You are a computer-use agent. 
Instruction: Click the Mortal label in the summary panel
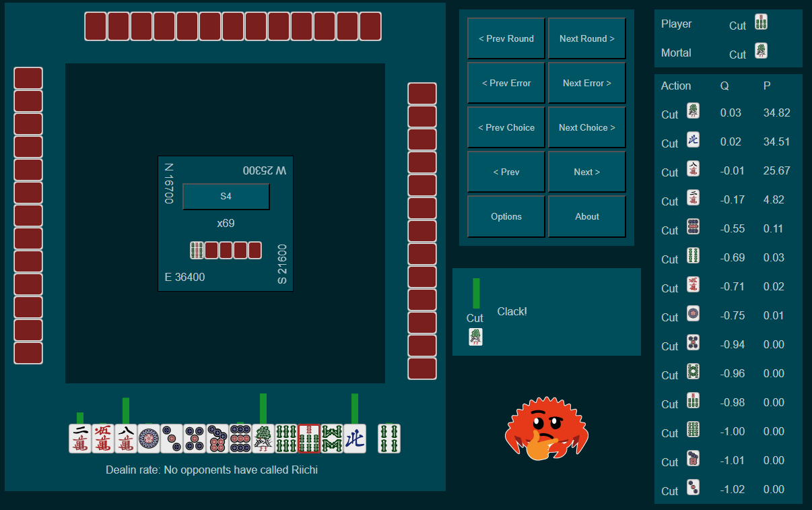click(676, 53)
